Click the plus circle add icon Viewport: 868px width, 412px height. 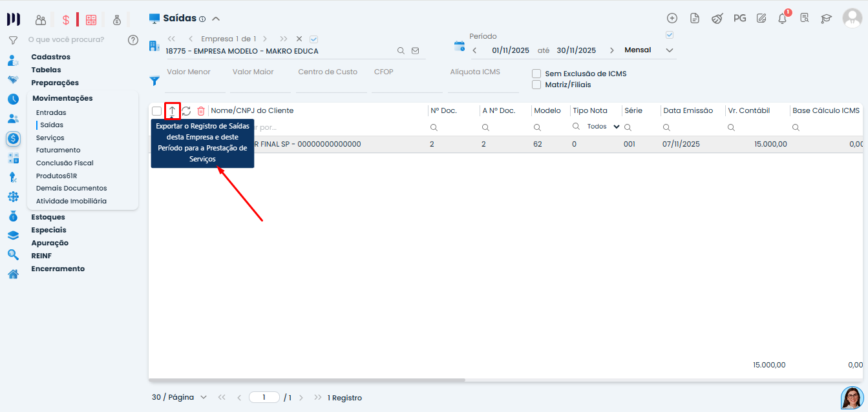pyautogui.click(x=672, y=19)
